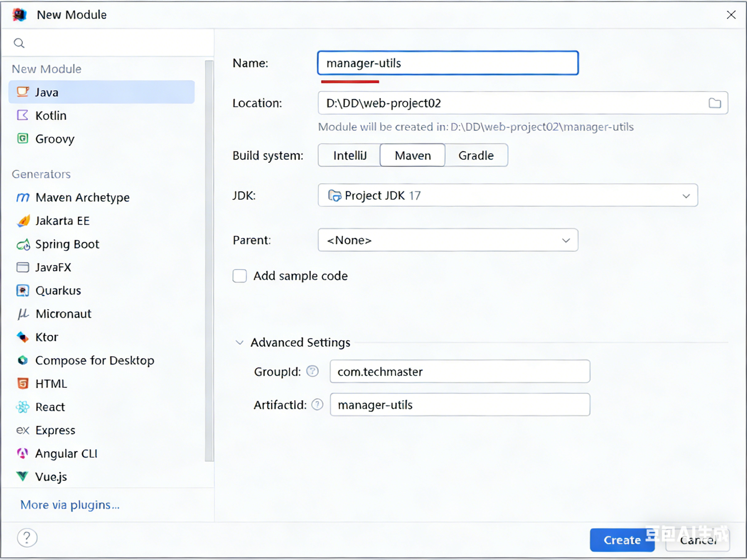Click the module list vertical scrollbar
The height and width of the screenshot is (560, 747).
[x=209, y=261]
